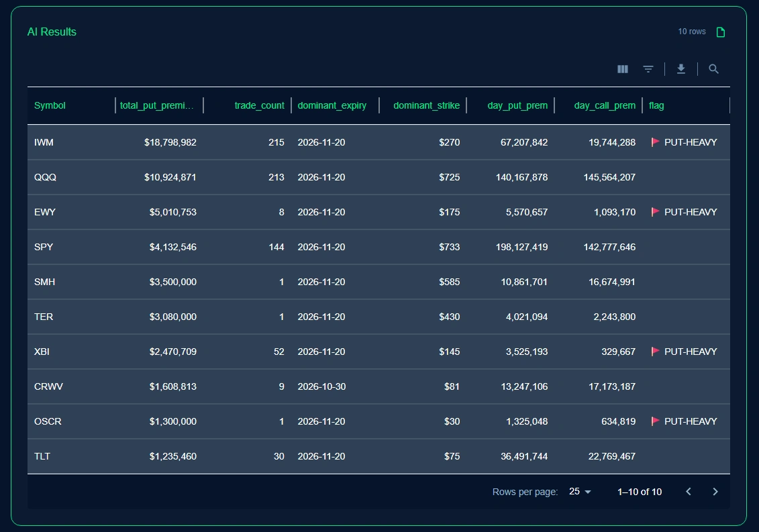Image resolution: width=759 pixels, height=532 pixels.
Task: Open the columns chooser icon
Action: pos(623,69)
